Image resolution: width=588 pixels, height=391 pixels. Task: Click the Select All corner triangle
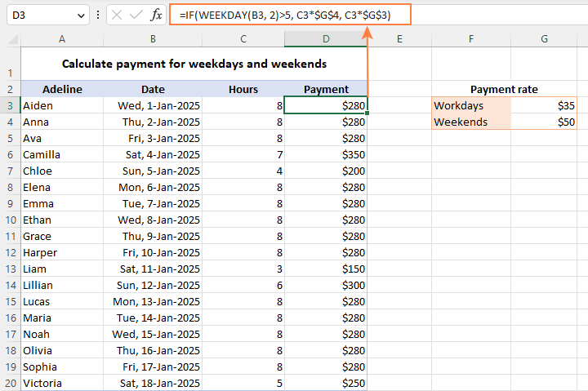click(x=13, y=39)
